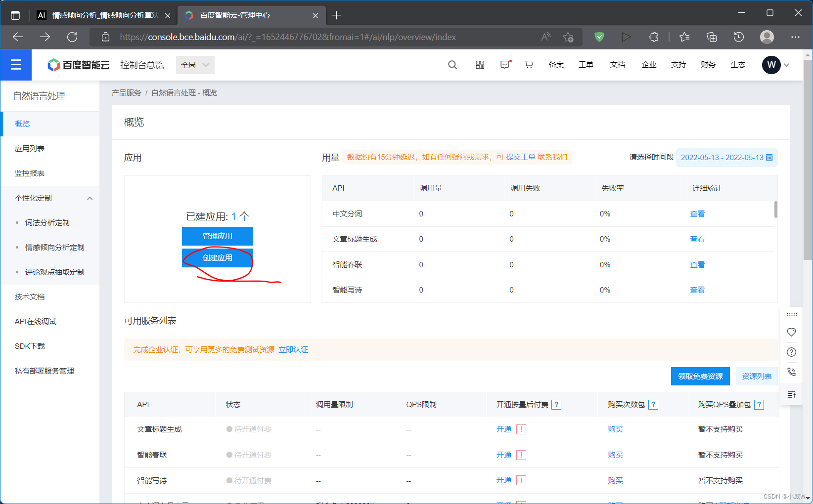
Task: Open SDK下载 in the sidebar
Action: [50, 346]
